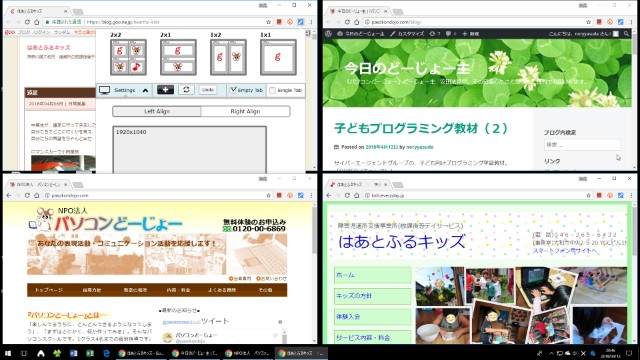Apply the 1x1 single window layout
Image resolution: width=640 pixels, height=360 pixels.
278,57
